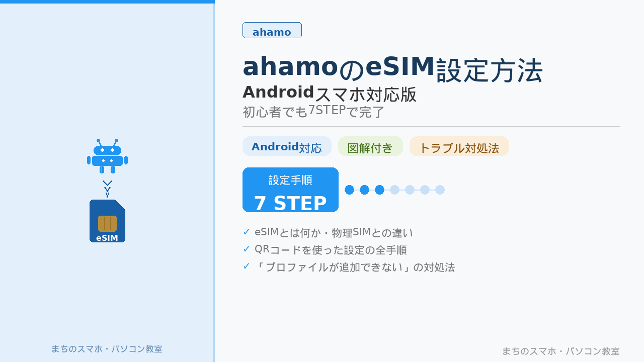644x362 pixels.
Task: Click the fourth step progress dot
Action: [395, 190]
